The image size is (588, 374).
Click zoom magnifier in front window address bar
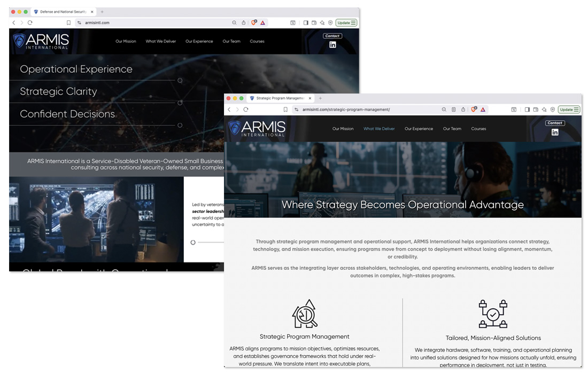pyautogui.click(x=444, y=110)
